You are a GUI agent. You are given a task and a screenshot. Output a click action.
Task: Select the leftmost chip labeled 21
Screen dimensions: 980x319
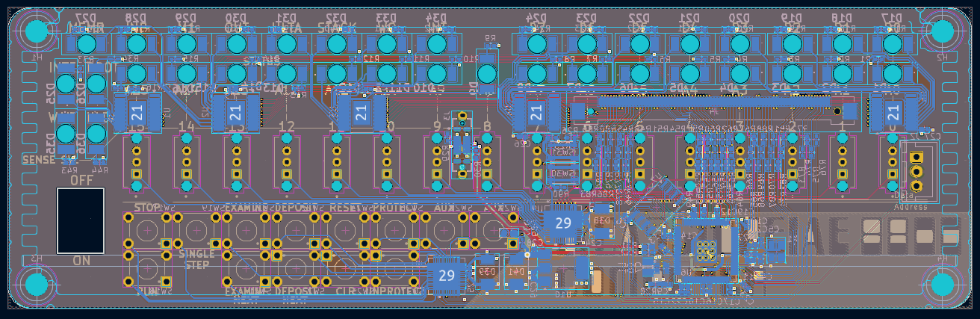point(137,113)
